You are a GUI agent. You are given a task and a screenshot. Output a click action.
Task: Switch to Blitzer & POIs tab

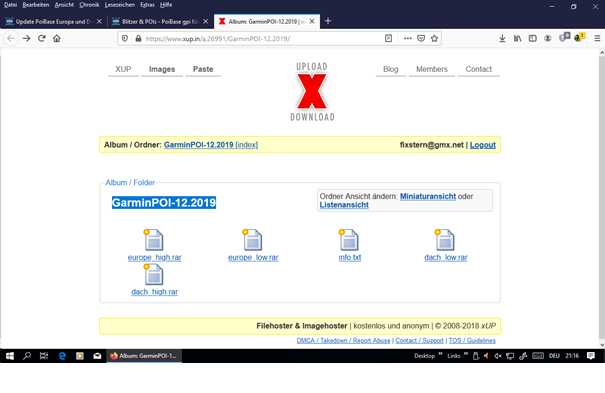point(159,21)
